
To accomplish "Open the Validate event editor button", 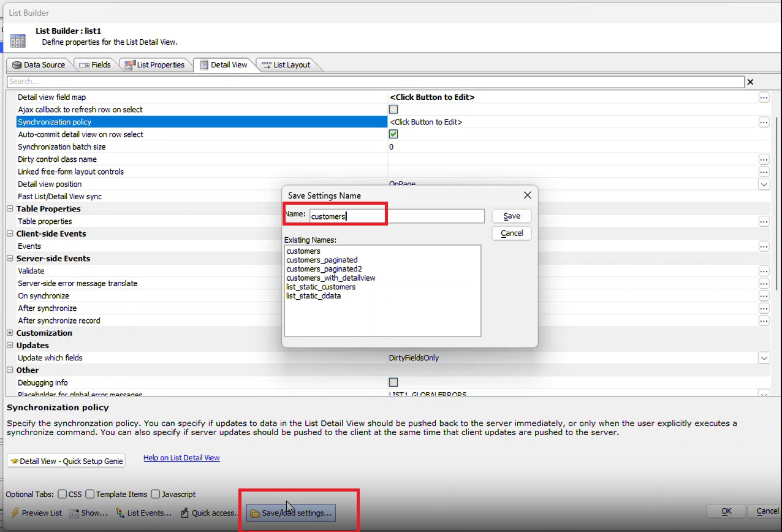I will pos(764,271).
